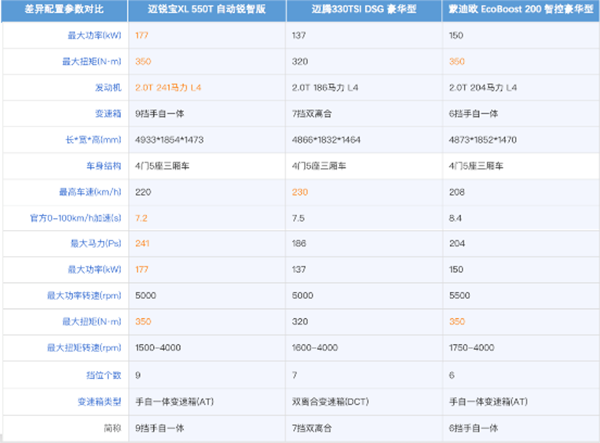Image resolution: width=600 pixels, height=443 pixels.
Task: Select the 蒙迪欧 EcoBoost 200 智控豪华型 header
Action: tap(521, 9)
